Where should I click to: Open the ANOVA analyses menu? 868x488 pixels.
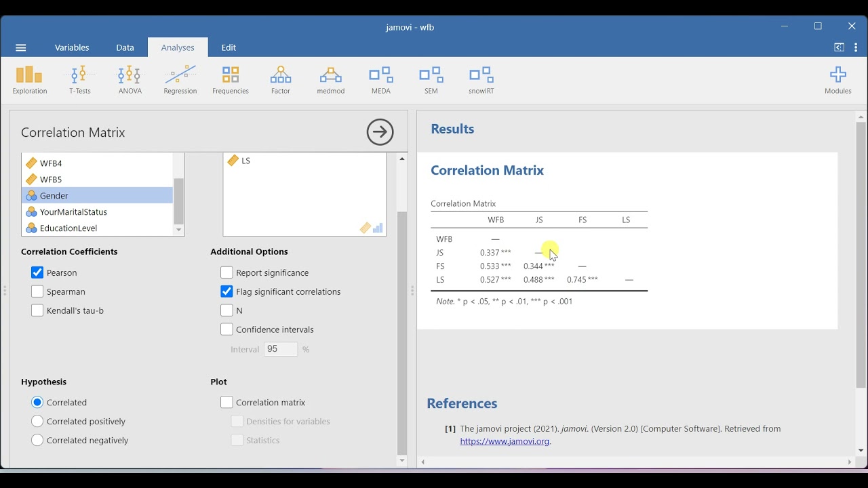[130, 80]
